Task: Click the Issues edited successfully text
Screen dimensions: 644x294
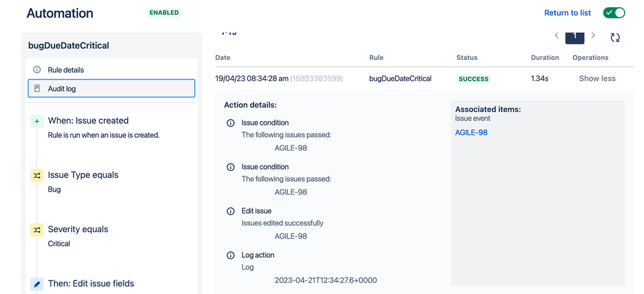Action: [283, 223]
